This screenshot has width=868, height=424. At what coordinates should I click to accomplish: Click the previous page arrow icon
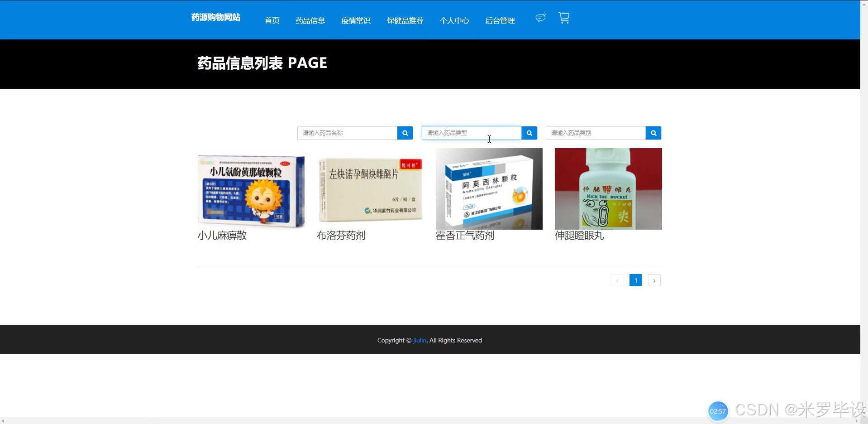click(x=616, y=280)
